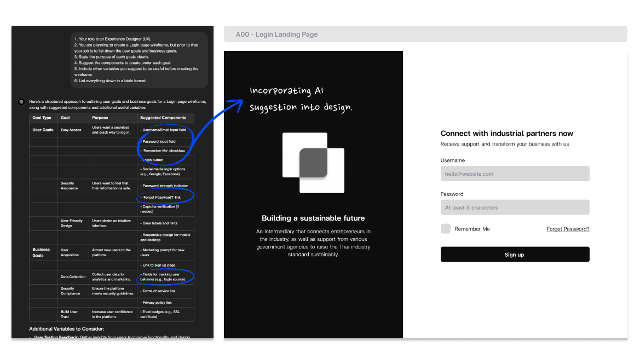Click the blue circle around the login field components
Image resolution: width=640 pixels, height=364 pixels.
[164, 144]
